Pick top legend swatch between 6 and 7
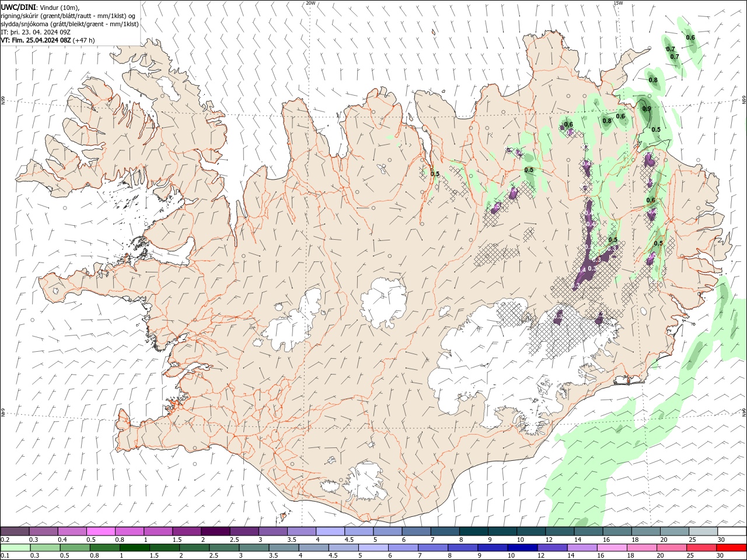Image resolution: width=747 pixels, height=560 pixels. point(417,531)
